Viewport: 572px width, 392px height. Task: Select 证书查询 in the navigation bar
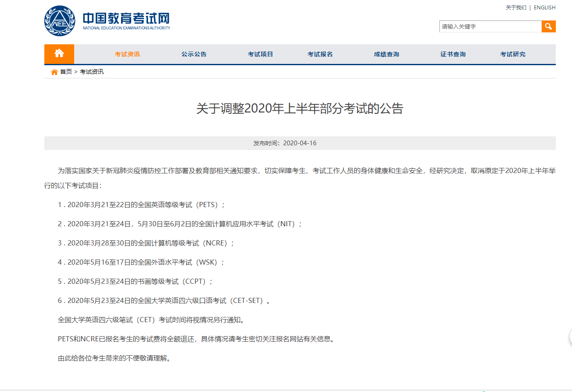tap(453, 54)
